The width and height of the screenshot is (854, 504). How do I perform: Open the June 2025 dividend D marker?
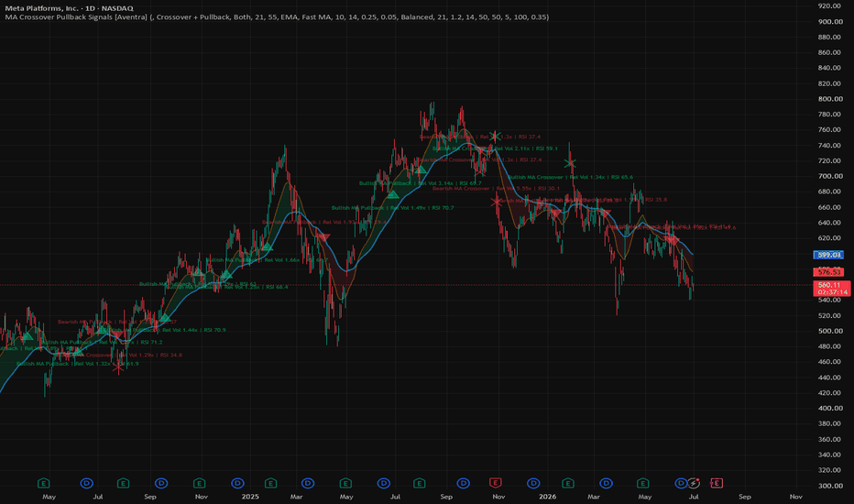pyautogui.click(x=384, y=483)
